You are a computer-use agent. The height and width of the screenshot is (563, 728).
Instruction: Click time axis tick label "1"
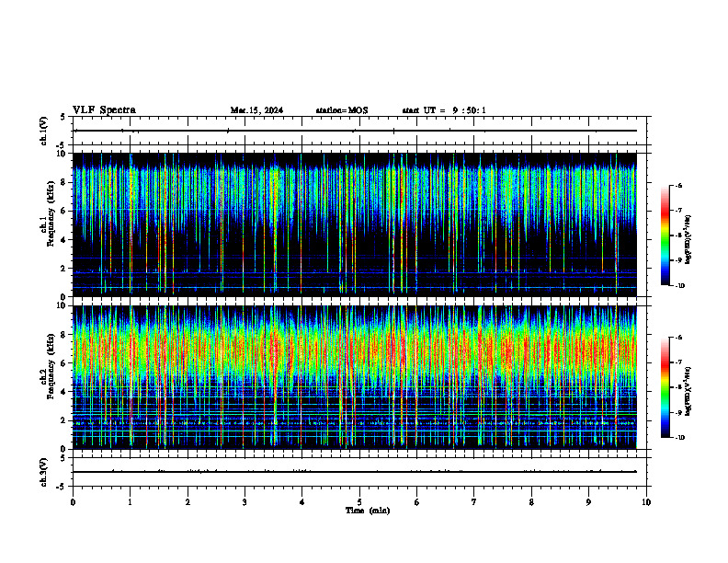[x=130, y=502]
